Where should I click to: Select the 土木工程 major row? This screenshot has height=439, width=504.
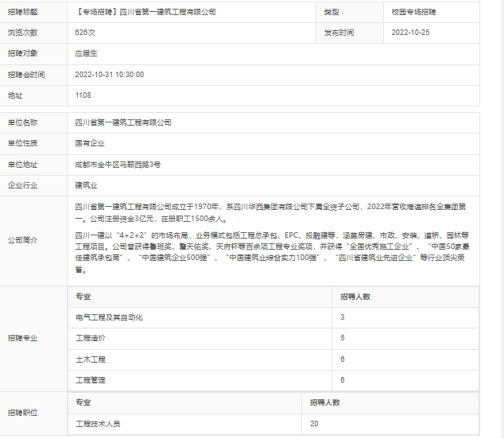pyautogui.click(x=273, y=360)
